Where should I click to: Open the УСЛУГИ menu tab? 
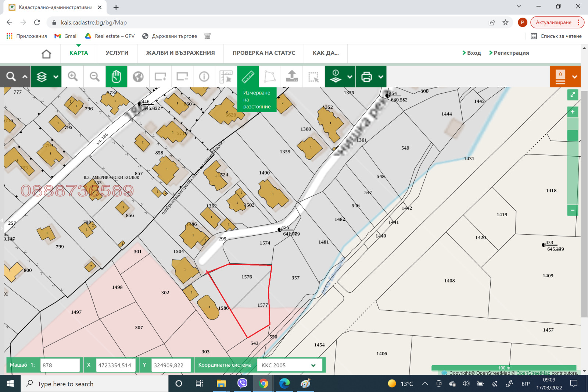point(117,53)
